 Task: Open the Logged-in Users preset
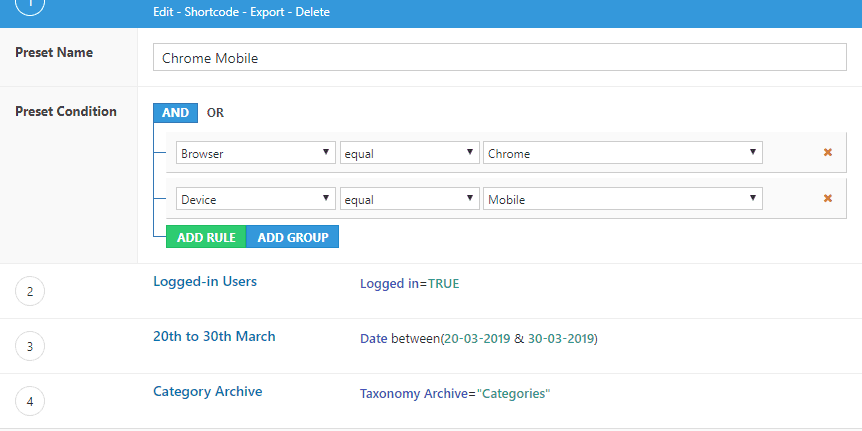(x=205, y=282)
